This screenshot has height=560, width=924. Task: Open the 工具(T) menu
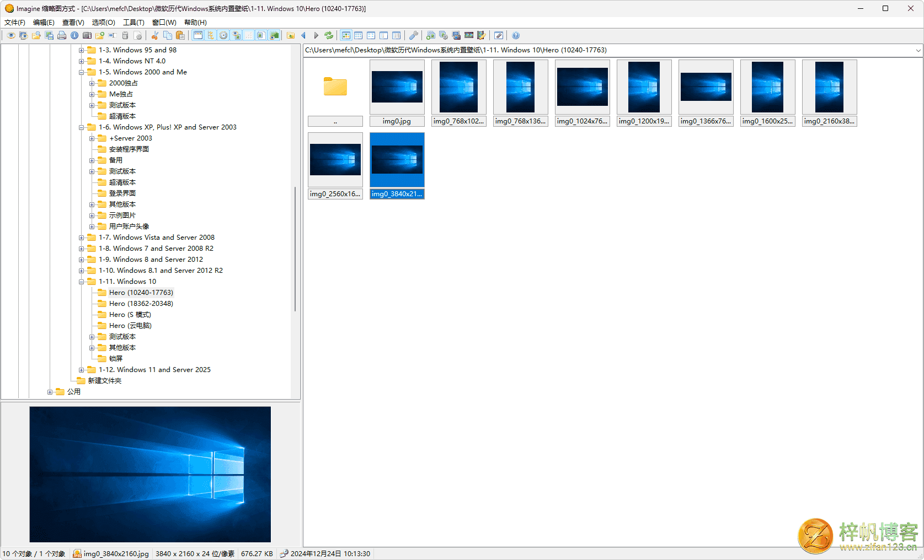coord(133,23)
